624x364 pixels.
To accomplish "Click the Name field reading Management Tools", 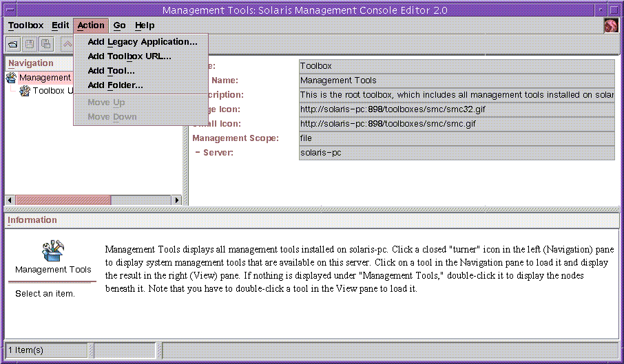I will tap(457, 81).
